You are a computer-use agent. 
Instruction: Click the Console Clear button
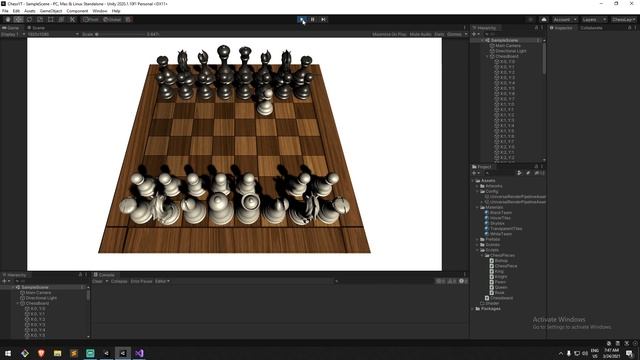pyautogui.click(x=97, y=281)
